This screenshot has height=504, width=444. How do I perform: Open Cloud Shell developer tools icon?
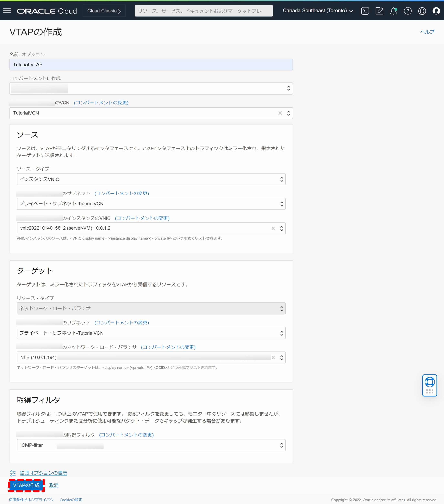(365, 11)
